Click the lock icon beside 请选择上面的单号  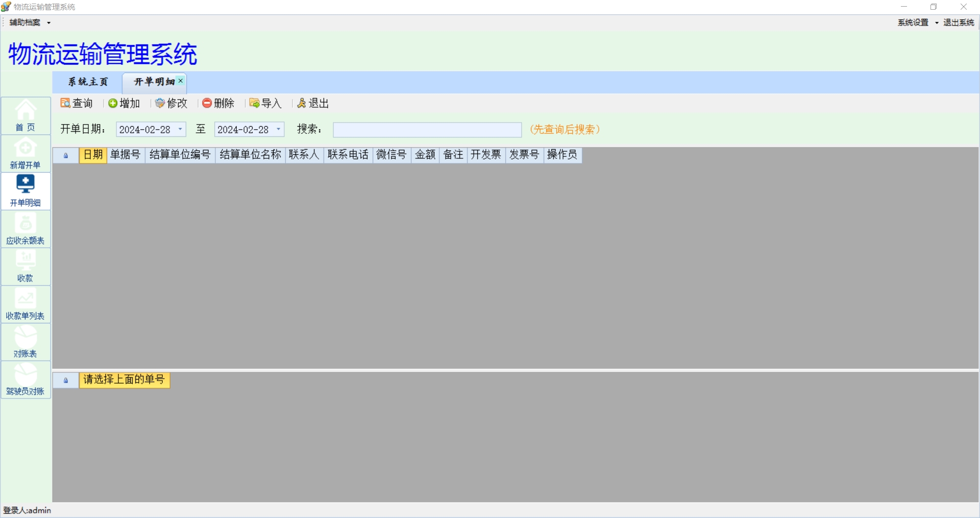[66, 380]
